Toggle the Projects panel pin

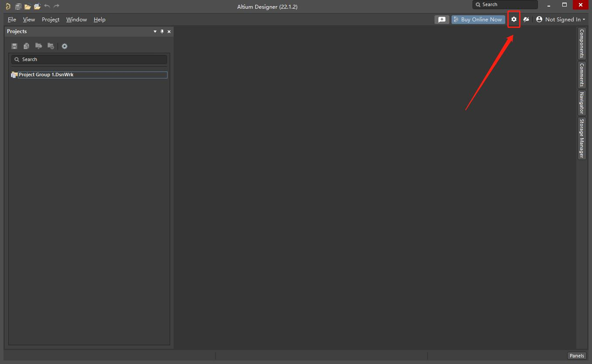(x=162, y=31)
